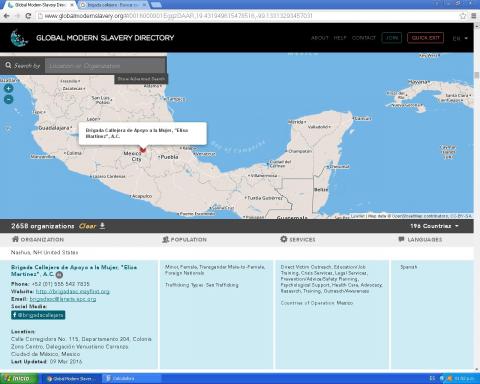Image resolution: width=480 pixels, height=384 pixels.
Task: Open the EN language dropdown
Action: (x=460, y=38)
